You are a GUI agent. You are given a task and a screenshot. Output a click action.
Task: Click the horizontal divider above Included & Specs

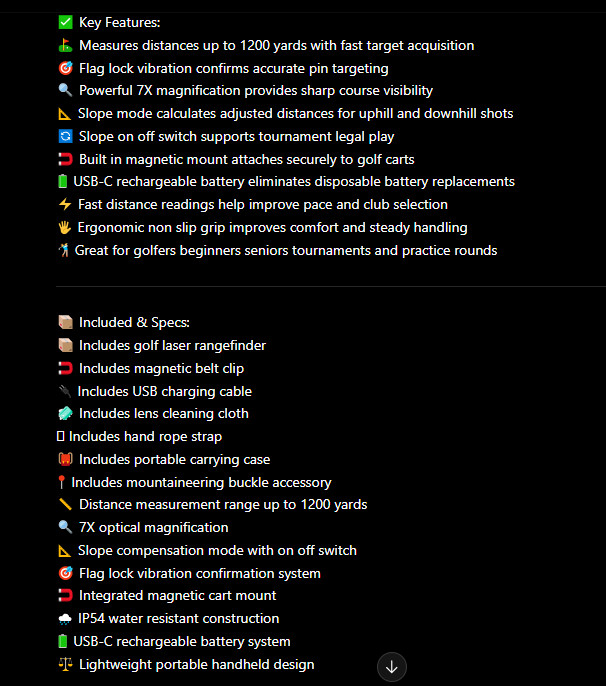331,287
